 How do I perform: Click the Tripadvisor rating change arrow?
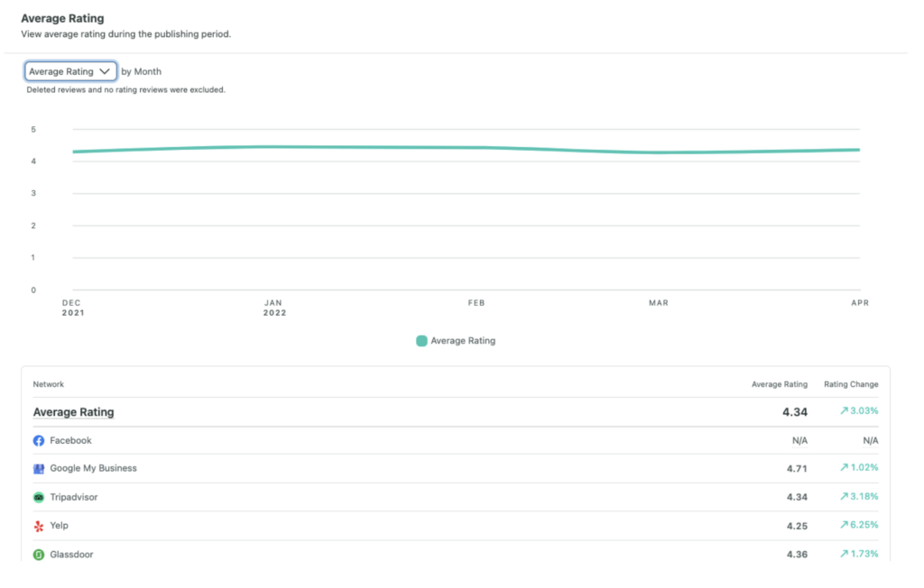[x=844, y=497]
